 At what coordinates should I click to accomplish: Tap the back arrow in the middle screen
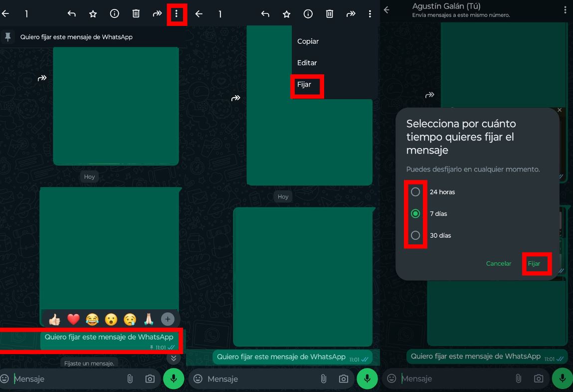(199, 14)
